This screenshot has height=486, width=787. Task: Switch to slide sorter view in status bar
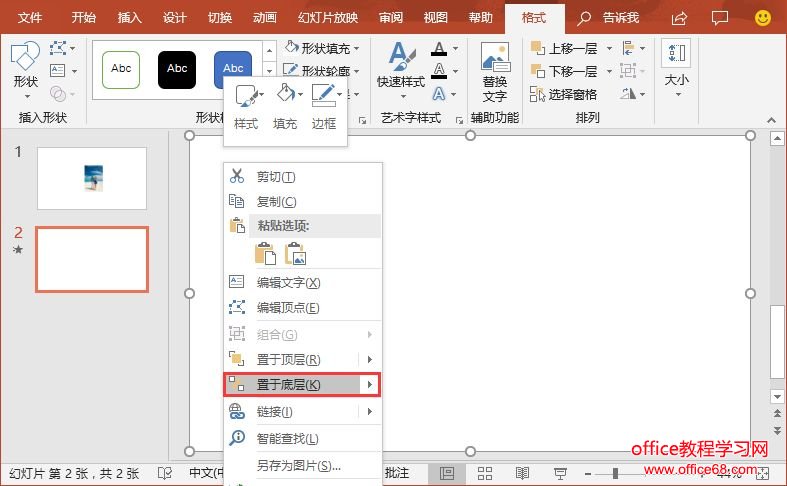485,473
